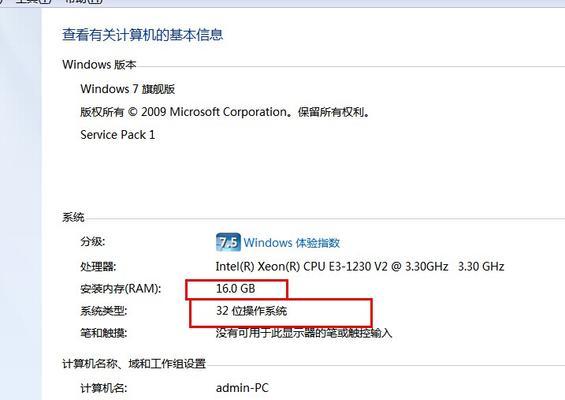Click the 没有可用于此显示器的笔或触控输入 text

(304, 333)
